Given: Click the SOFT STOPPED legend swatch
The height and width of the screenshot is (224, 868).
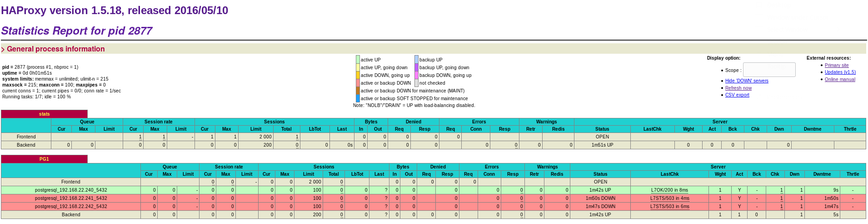Looking at the screenshot, I should (x=358, y=98).
